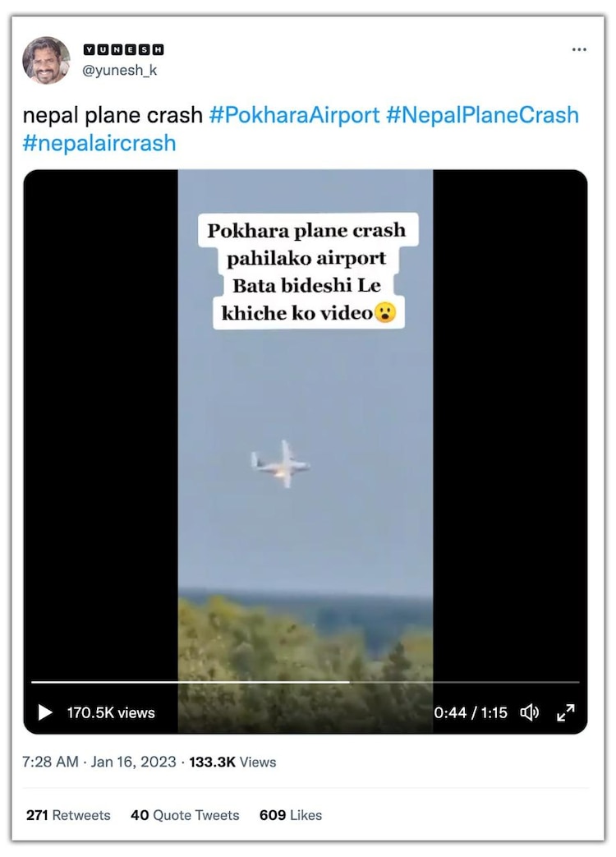Image resolution: width=616 pixels, height=857 pixels.
Task: Open the #NepalPlaneCrash hashtag
Action: click(482, 115)
